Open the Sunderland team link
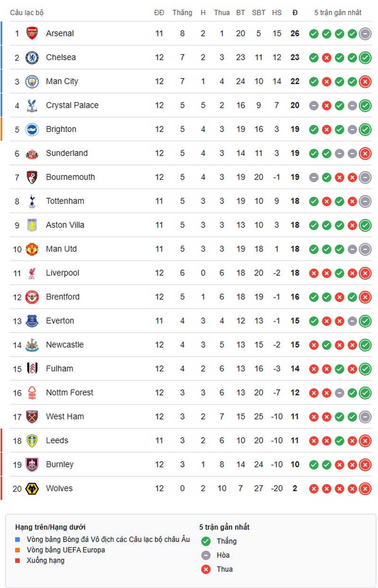Image resolution: width=378 pixels, height=588 pixels. coord(67,153)
